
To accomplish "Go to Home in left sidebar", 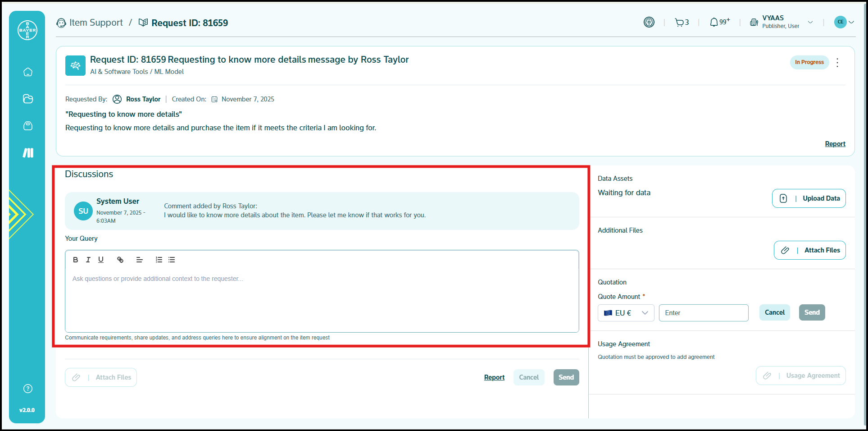I will tap(28, 72).
